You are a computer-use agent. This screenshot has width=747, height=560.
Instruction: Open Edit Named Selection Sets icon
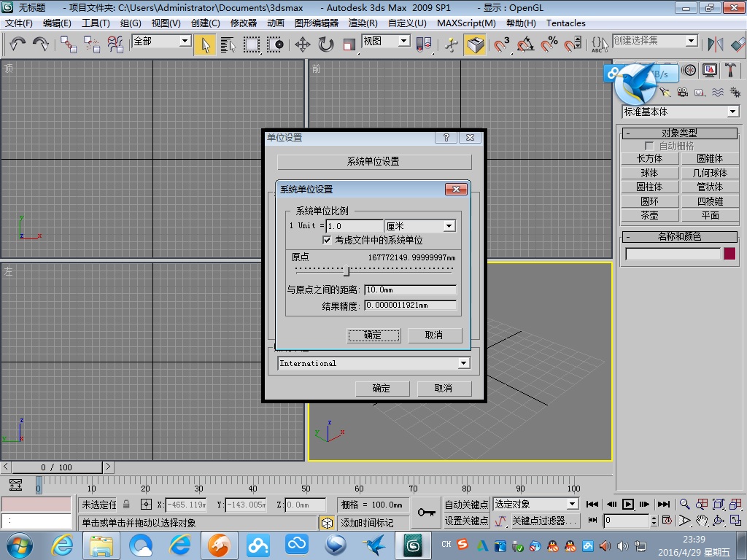coord(600,44)
